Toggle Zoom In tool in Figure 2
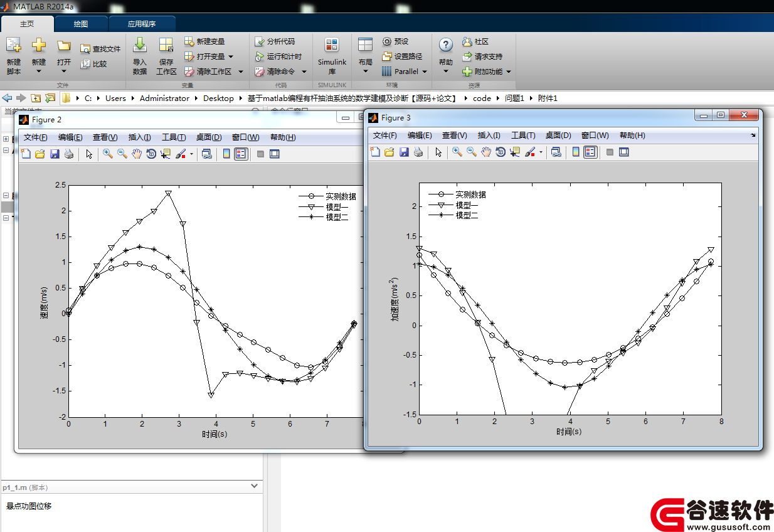The image size is (774, 532). (108, 154)
